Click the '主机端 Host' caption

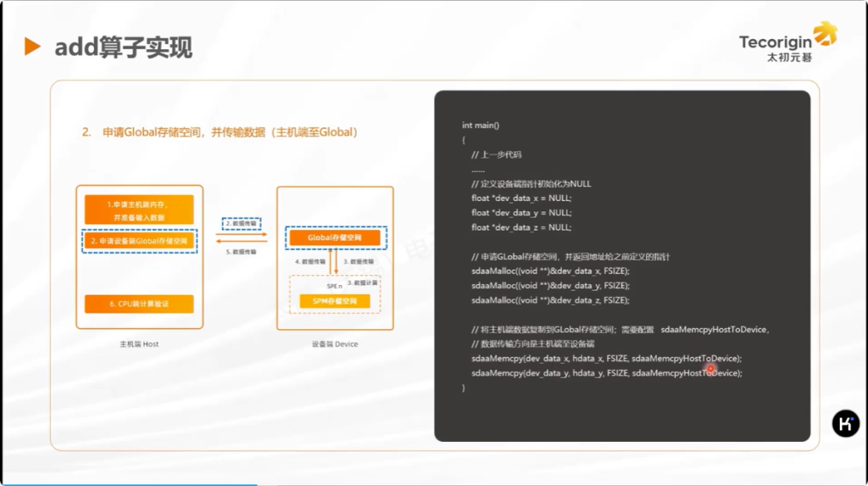coord(139,344)
